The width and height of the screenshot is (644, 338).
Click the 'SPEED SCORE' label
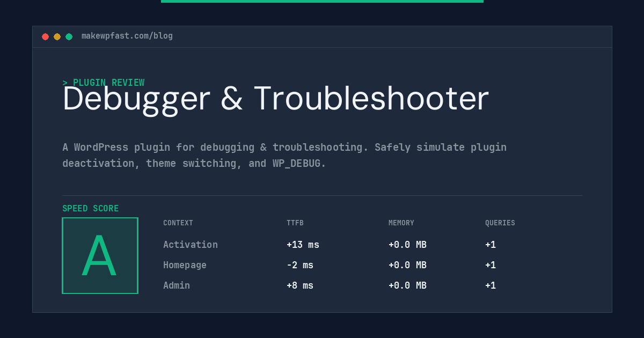[91, 209]
